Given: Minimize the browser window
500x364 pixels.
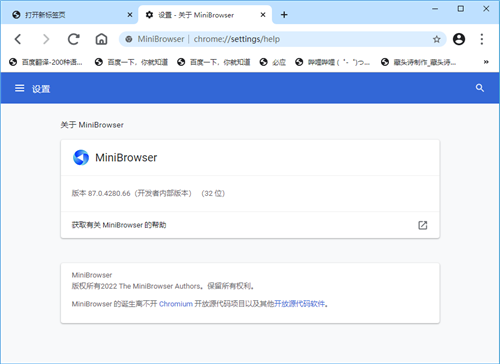Looking at the screenshot, I should (x=435, y=9).
